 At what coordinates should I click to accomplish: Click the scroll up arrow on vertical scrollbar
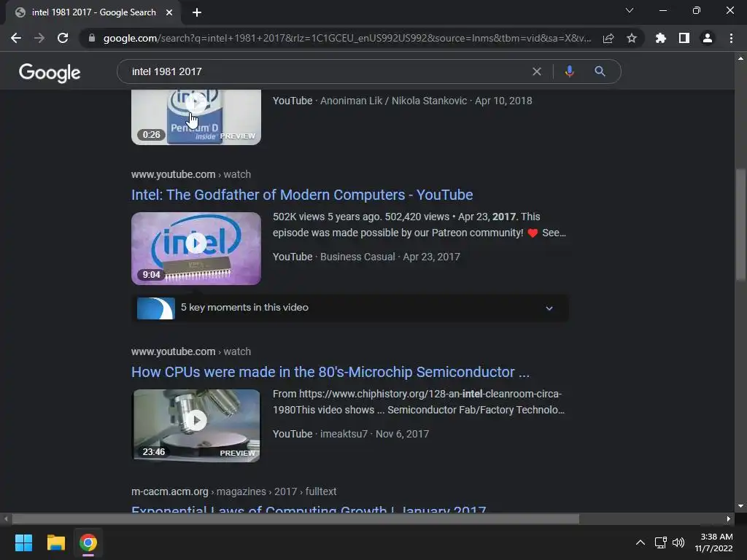point(740,58)
